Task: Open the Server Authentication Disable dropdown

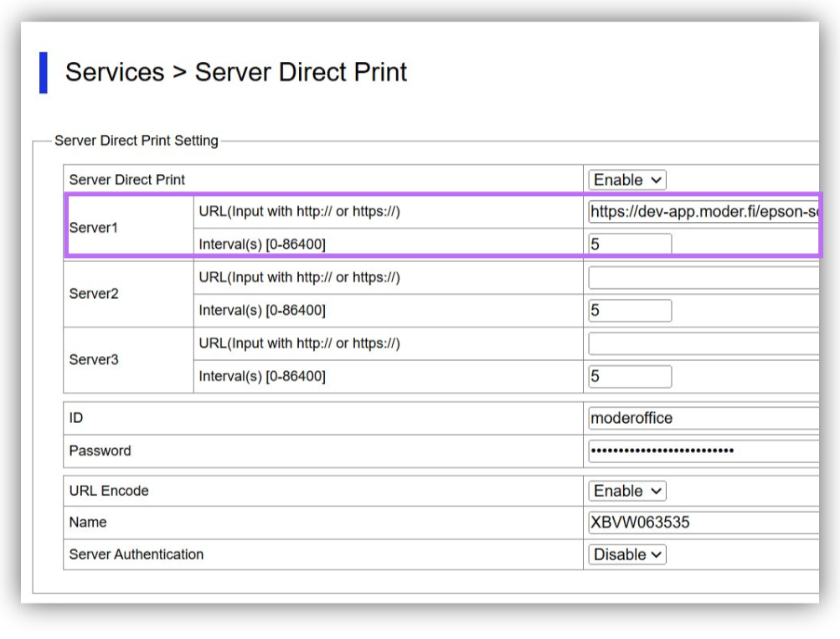Action: 626,554
